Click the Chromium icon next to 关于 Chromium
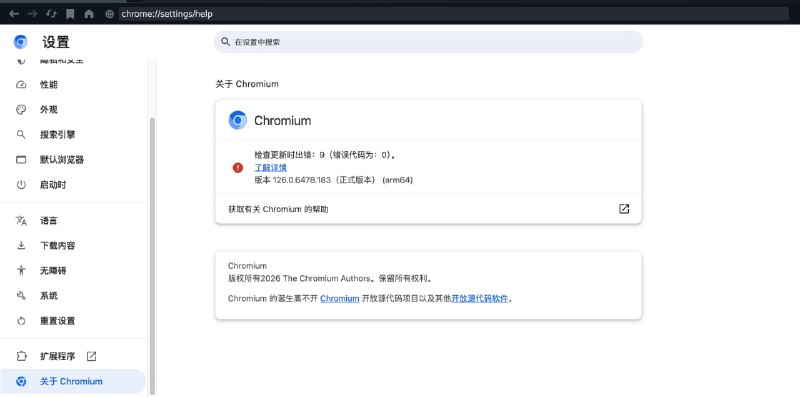This screenshot has height=397, width=800. click(x=21, y=381)
